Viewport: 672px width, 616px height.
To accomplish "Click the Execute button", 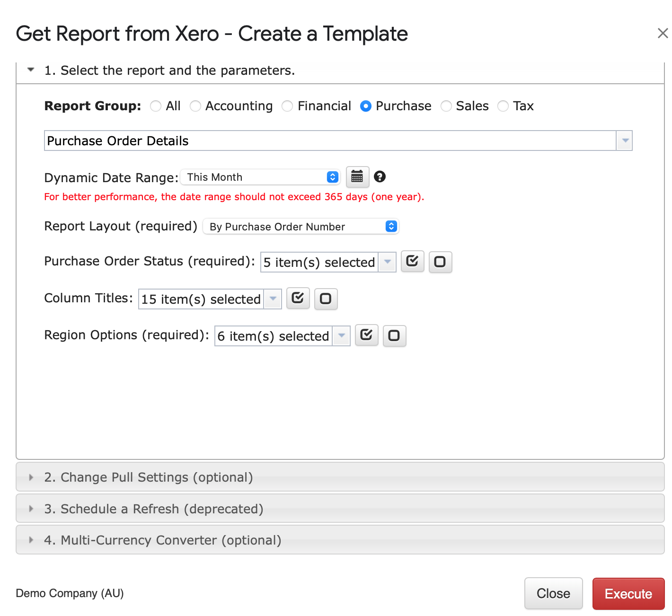I will tap(628, 594).
